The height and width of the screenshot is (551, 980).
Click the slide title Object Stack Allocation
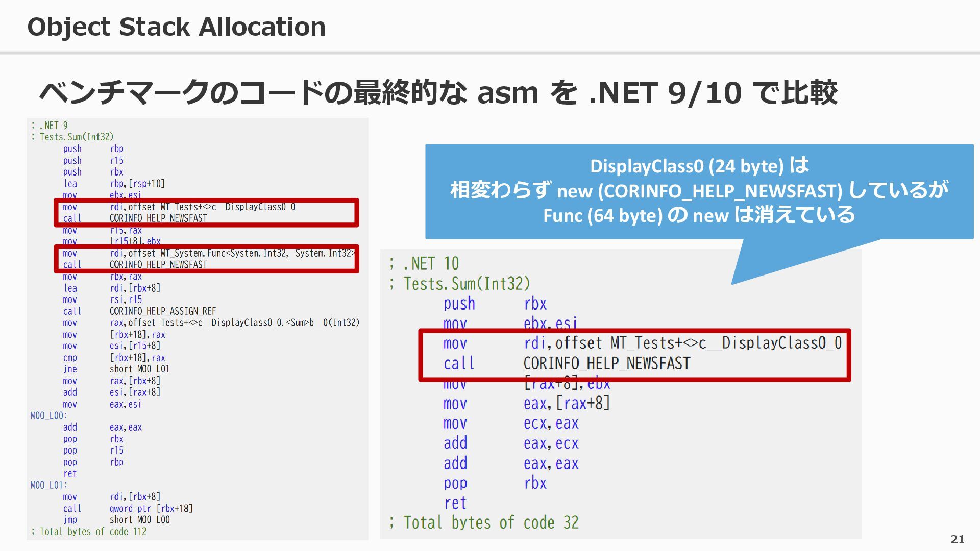pos(176,27)
